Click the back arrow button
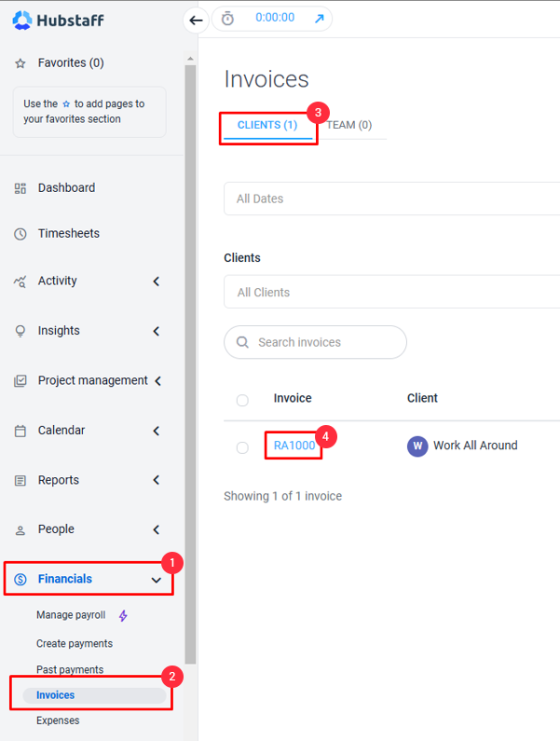Image resolution: width=560 pixels, height=741 pixels. (x=196, y=21)
